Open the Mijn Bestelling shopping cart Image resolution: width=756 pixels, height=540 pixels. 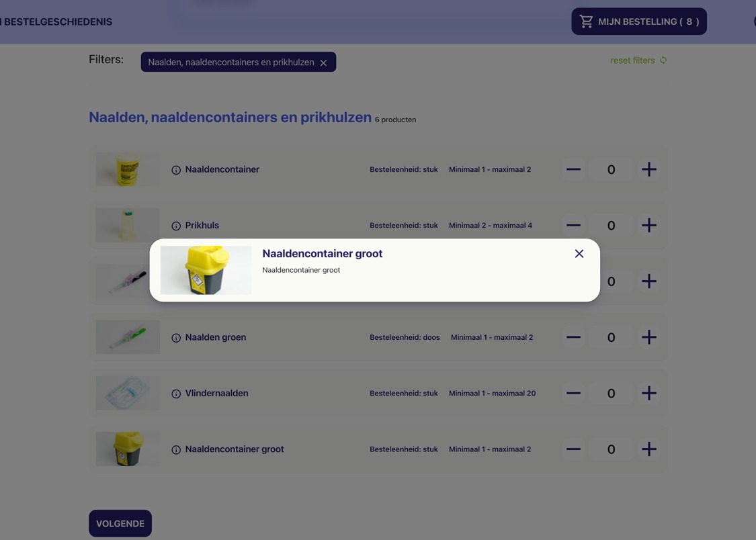coord(638,21)
